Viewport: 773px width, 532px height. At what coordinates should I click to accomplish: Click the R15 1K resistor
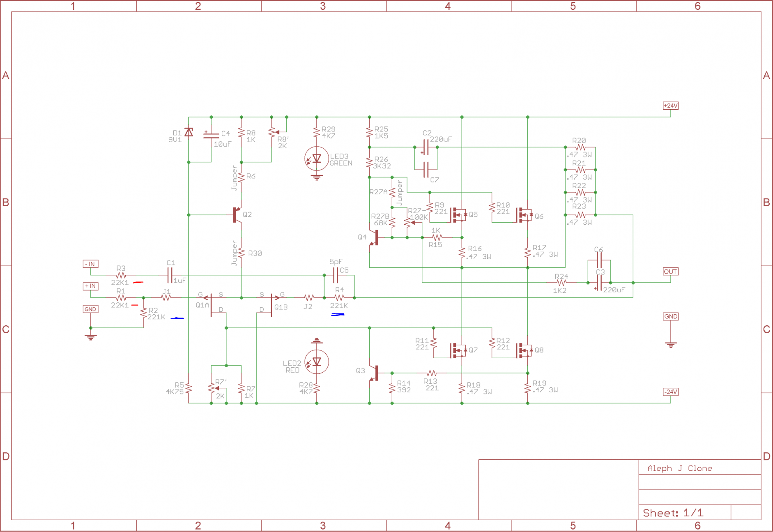(x=437, y=237)
